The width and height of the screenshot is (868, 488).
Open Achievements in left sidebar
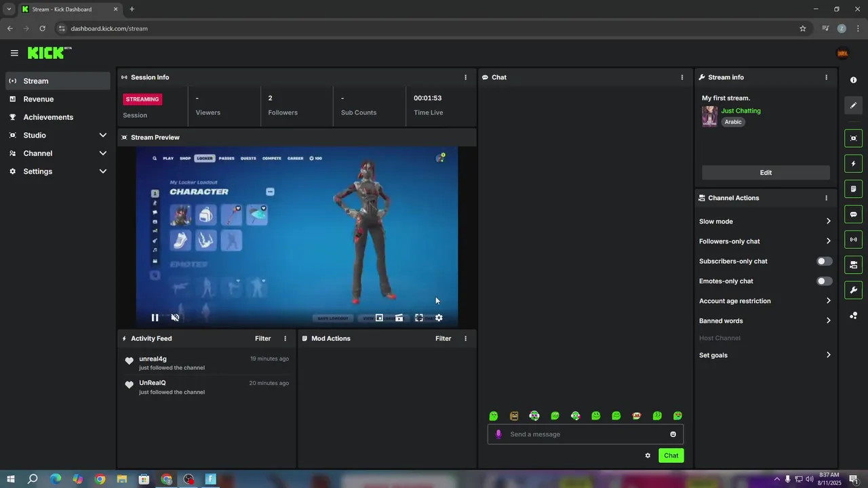(58, 117)
